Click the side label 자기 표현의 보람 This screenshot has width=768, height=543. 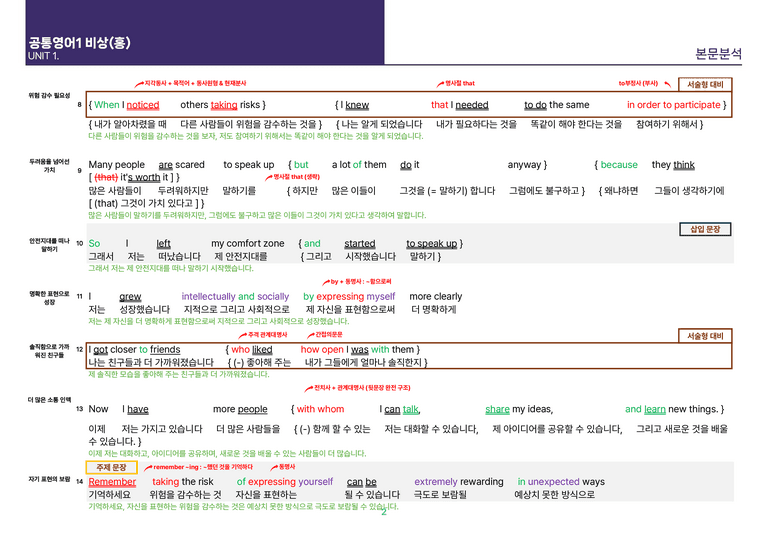49,479
